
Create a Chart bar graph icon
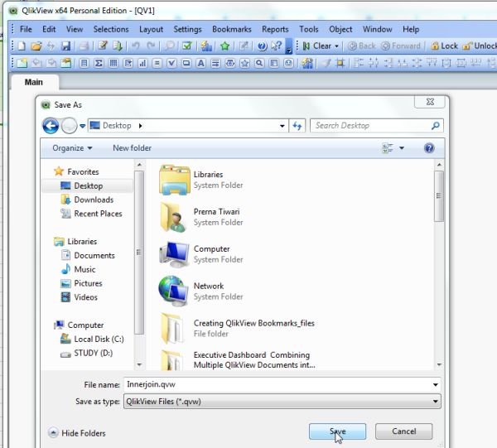coord(142,64)
